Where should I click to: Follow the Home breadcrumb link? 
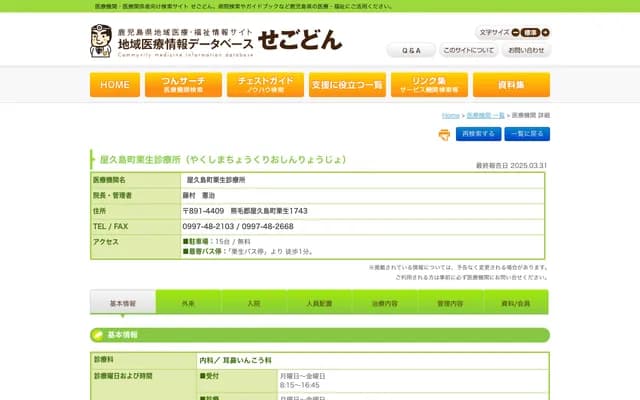click(x=450, y=116)
